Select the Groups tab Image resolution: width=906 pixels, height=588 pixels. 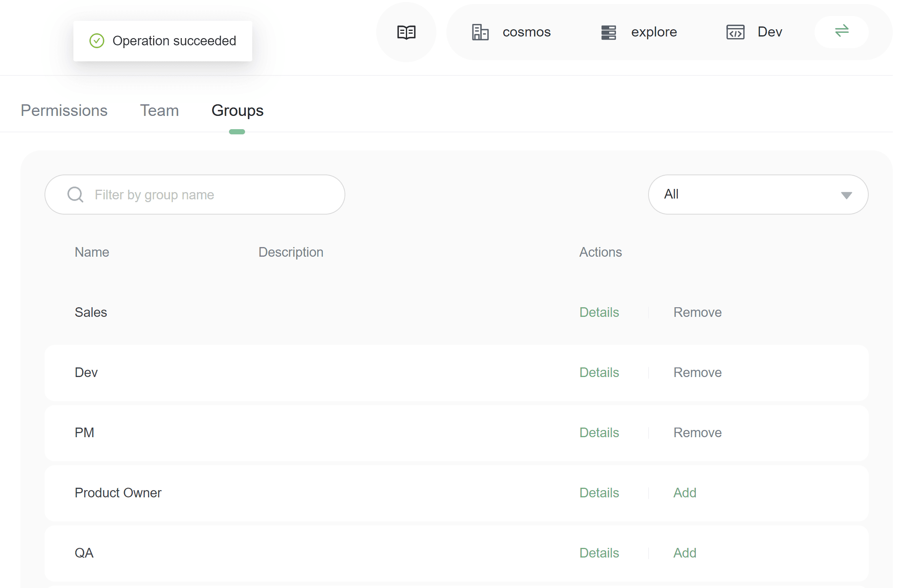(237, 111)
